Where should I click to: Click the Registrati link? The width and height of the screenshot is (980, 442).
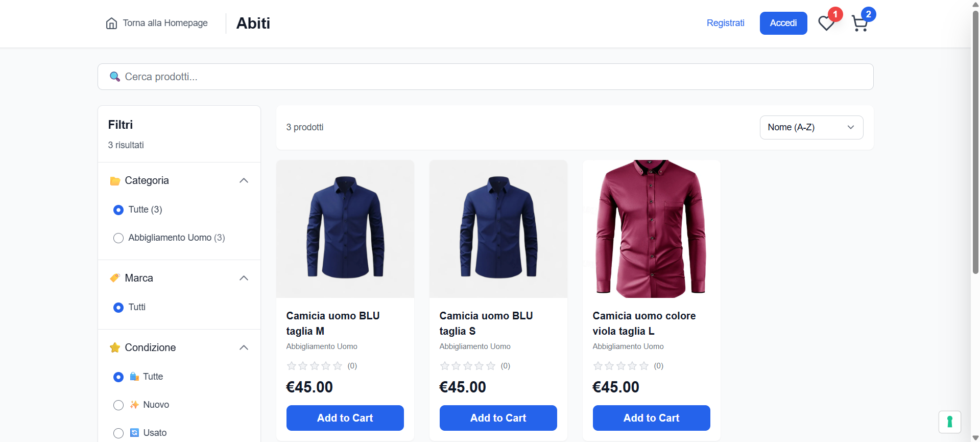click(x=726, y=23)
